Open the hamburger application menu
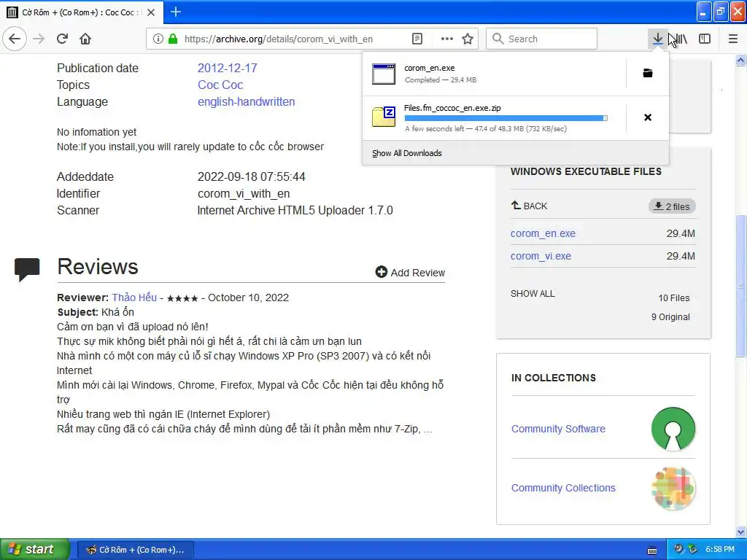The image size is (747, 560). coord(732,39)
